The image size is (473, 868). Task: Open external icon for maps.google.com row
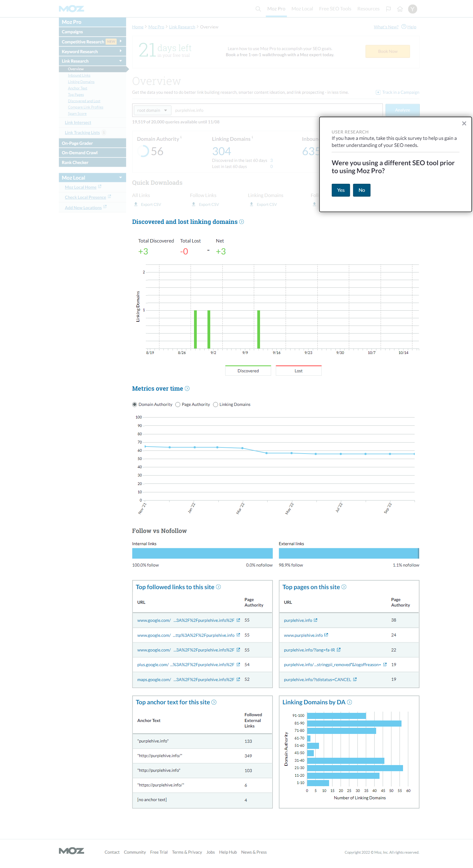[x=238, y=679]
